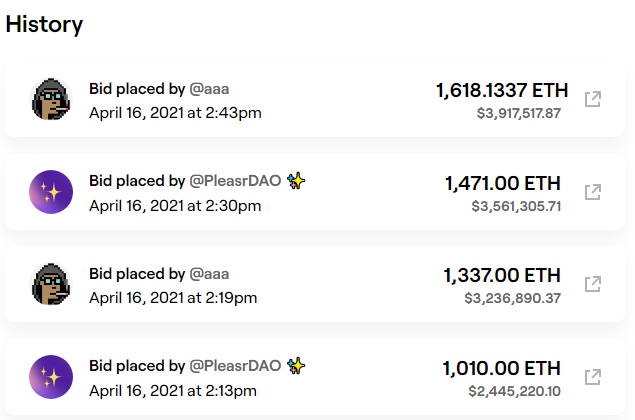Open @aaa profile from 2:19pm bid
Image resolution: width=635 pixels, height=420 pixels.
209,273
